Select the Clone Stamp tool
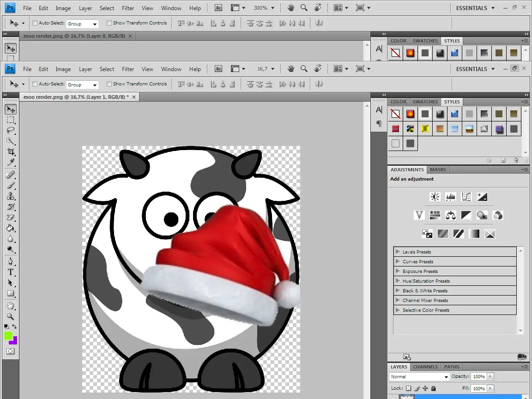 coord(11,196)
